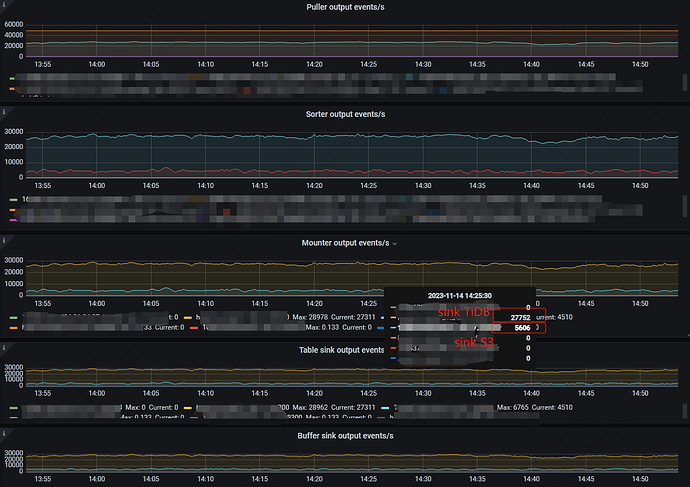Click orange legend swatch in Sorter panel
Viewport: 690px width, 487px height.
click(13, 210)
